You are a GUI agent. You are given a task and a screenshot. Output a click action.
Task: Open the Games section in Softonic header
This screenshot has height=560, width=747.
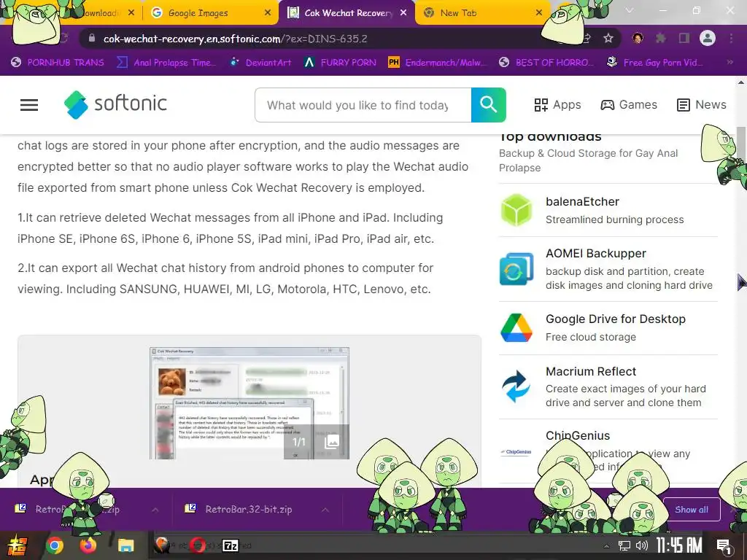tap(628, 105)
